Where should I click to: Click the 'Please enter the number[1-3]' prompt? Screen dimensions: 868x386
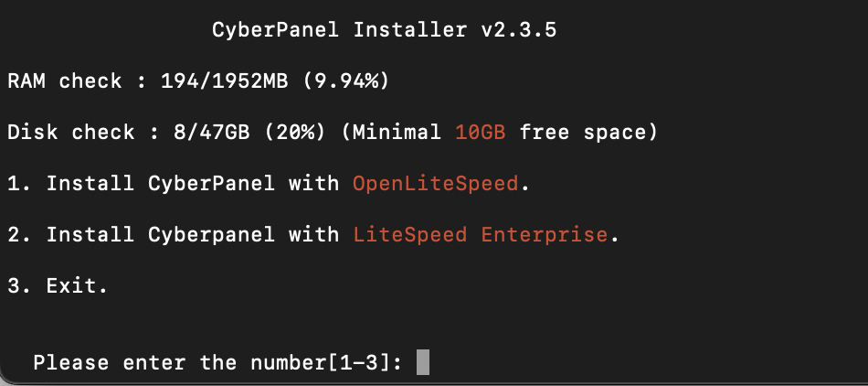pyautogui.click(x=218, y=363)
